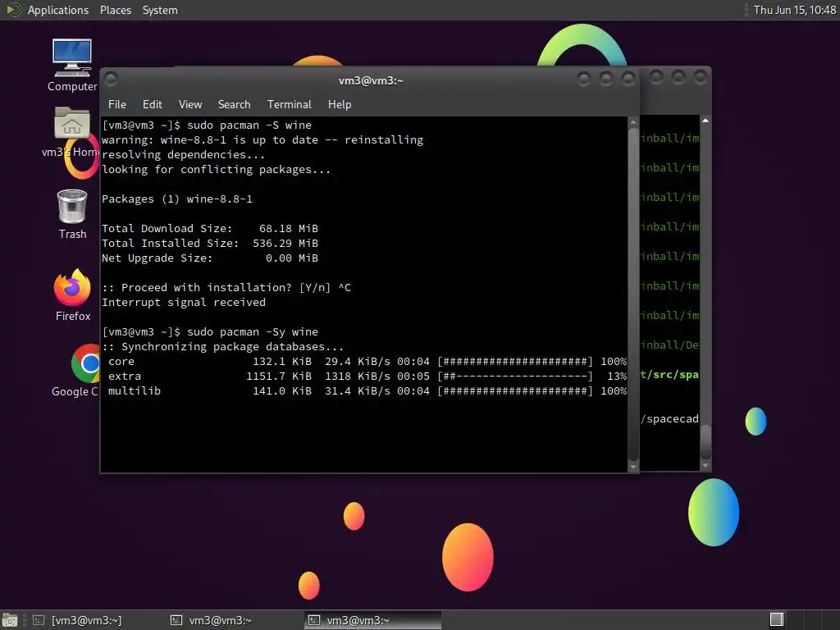Minimize the background terminal window
The width and height of the screenshot is (840, 630).
point(656,78)
